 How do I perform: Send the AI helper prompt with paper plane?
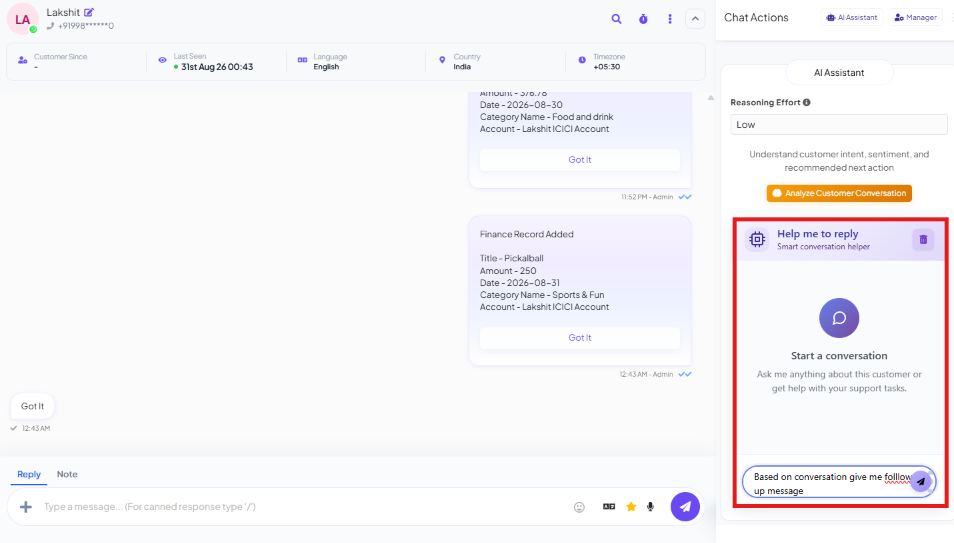[921, 482]
